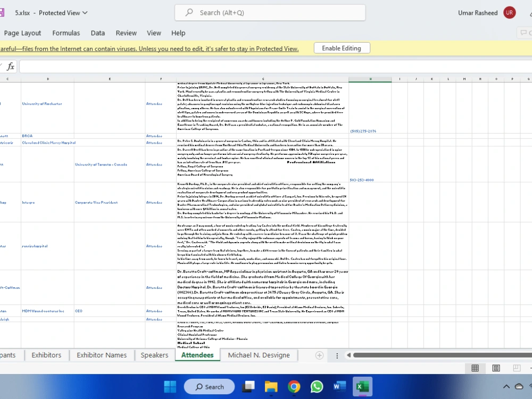Open the Data ribbon tab

click(x=98, y=33)
